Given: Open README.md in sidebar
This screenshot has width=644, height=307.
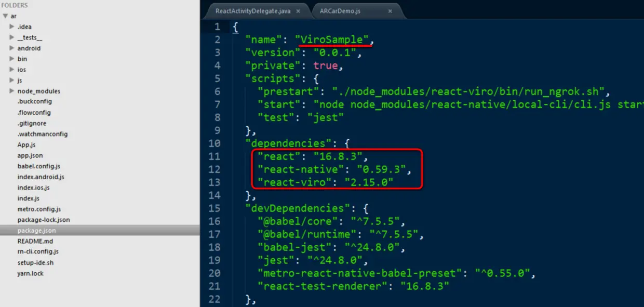Looking at the screenshot, I should click(x=35, y=241).
